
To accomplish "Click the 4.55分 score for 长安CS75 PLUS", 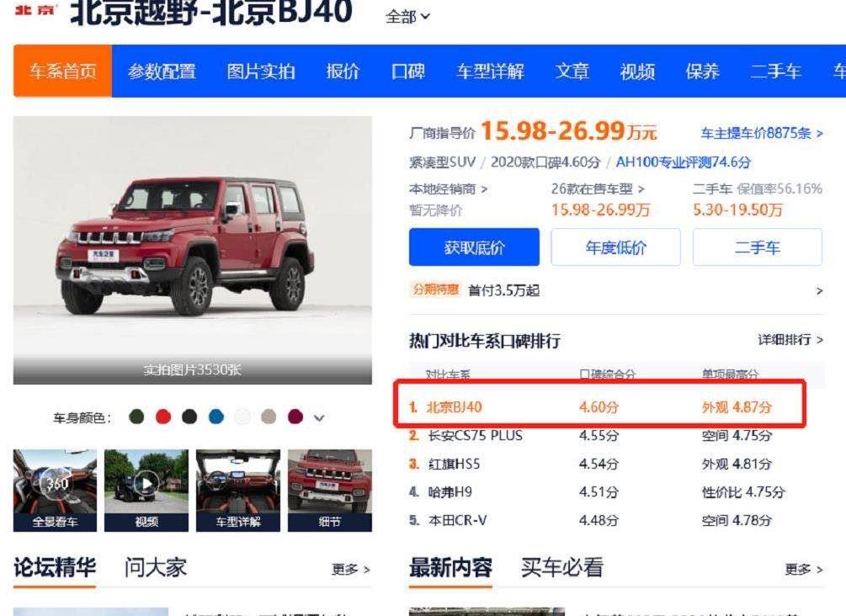I will click(x=599, y=435).
